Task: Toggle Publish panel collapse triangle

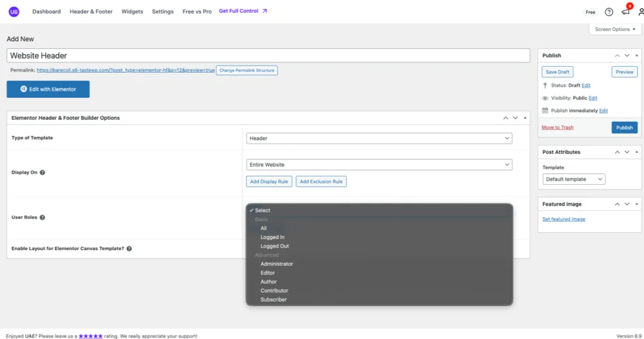Action: click(x=637, y=55)
